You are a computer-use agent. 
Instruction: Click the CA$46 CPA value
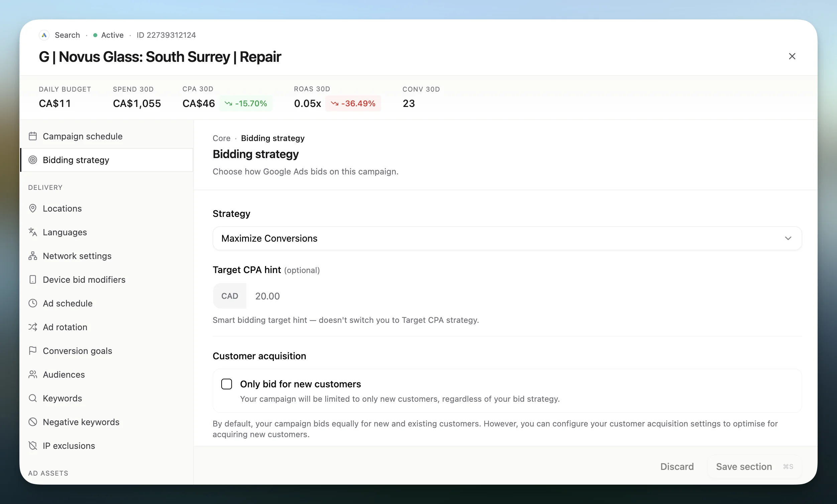coord(199,104)
